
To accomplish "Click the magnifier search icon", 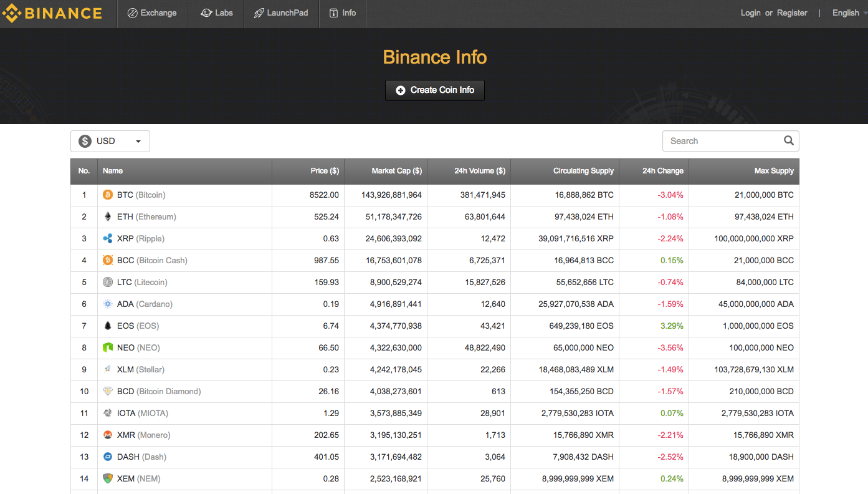I will coord(788,140).
